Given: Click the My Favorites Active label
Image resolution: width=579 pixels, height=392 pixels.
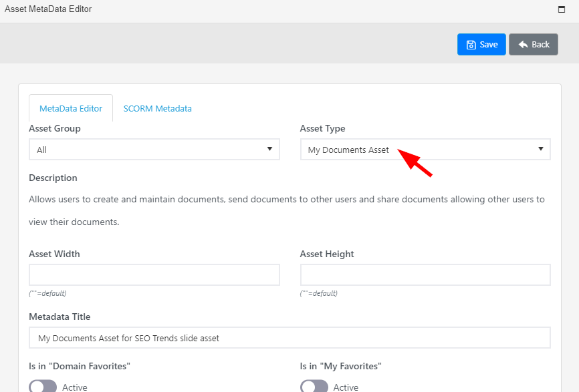Looking at the screenshot, I should click(x=346, y=387).
